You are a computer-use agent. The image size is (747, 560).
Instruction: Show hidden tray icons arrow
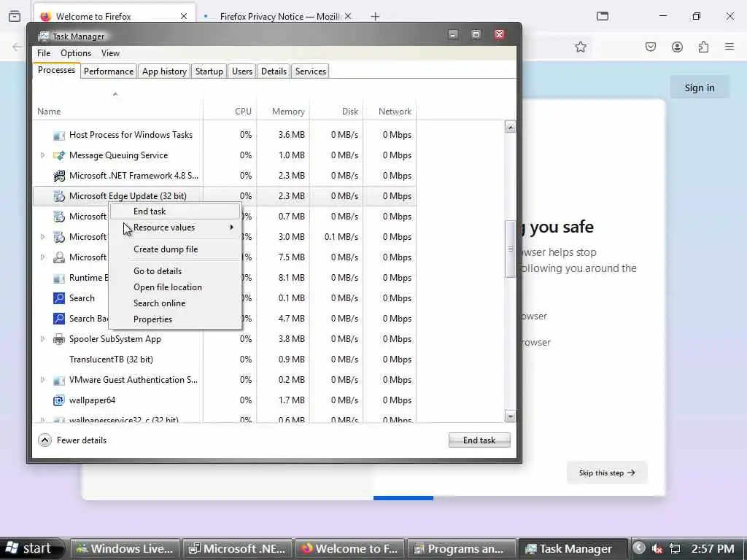coord(639,548)
